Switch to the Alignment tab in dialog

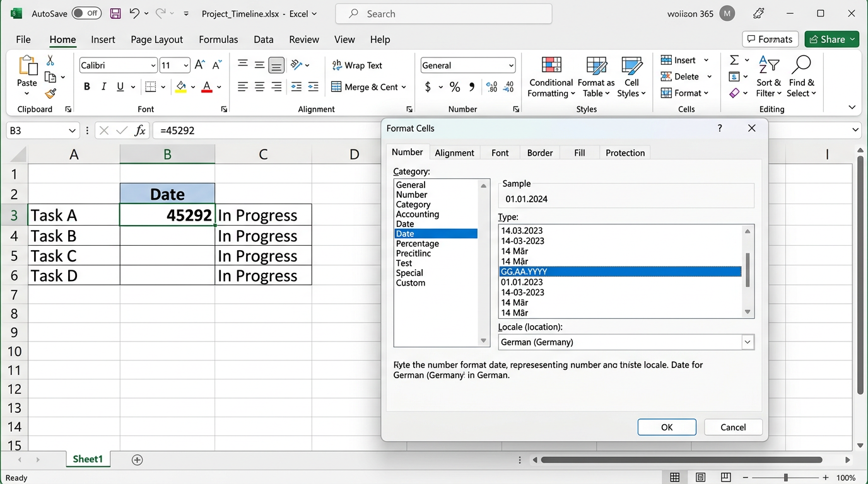coord(454,153)
